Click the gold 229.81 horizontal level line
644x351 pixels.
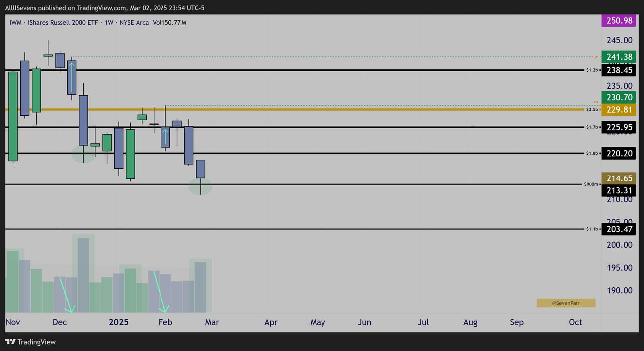294,109
